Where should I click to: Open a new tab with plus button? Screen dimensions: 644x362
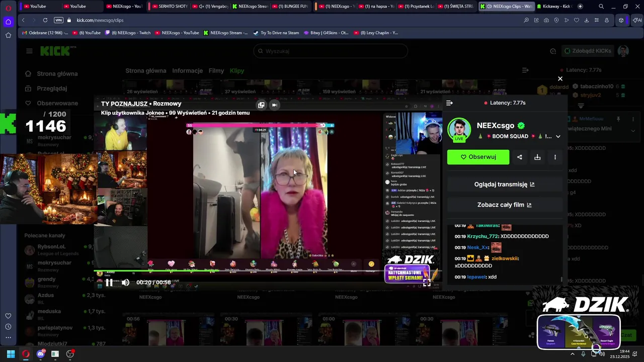(x=580, y=7)
